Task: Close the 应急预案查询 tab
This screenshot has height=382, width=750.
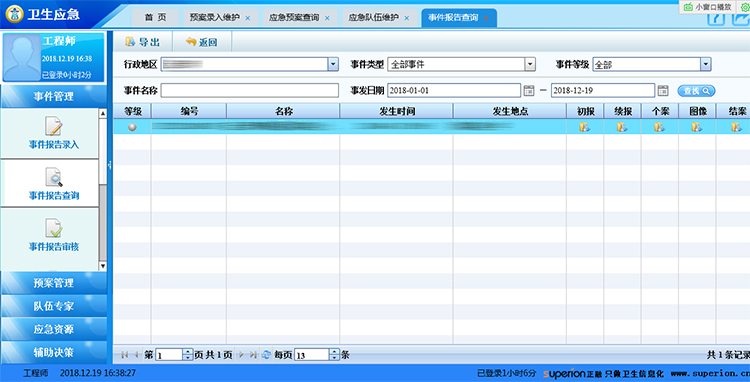Action: tap(327, 18)
